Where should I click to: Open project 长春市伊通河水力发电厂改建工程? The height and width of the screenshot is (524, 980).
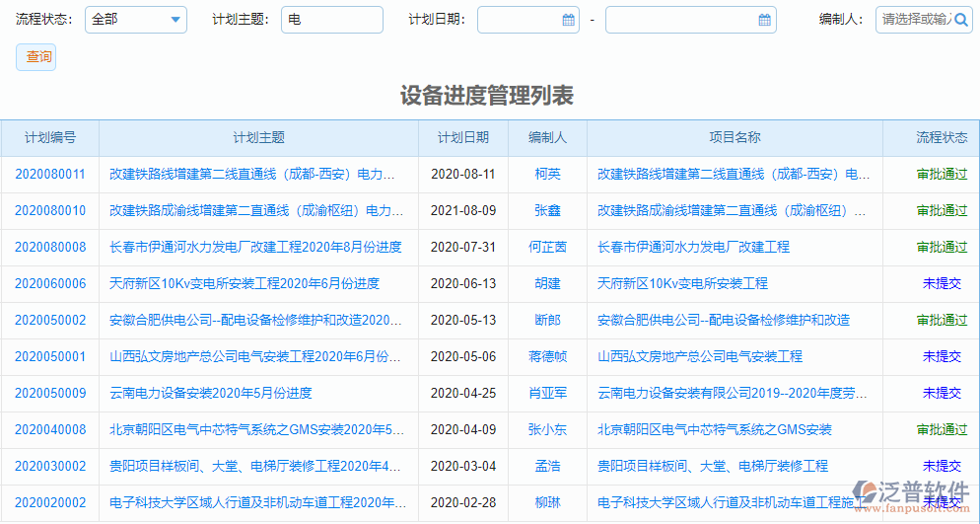point(693,247)
